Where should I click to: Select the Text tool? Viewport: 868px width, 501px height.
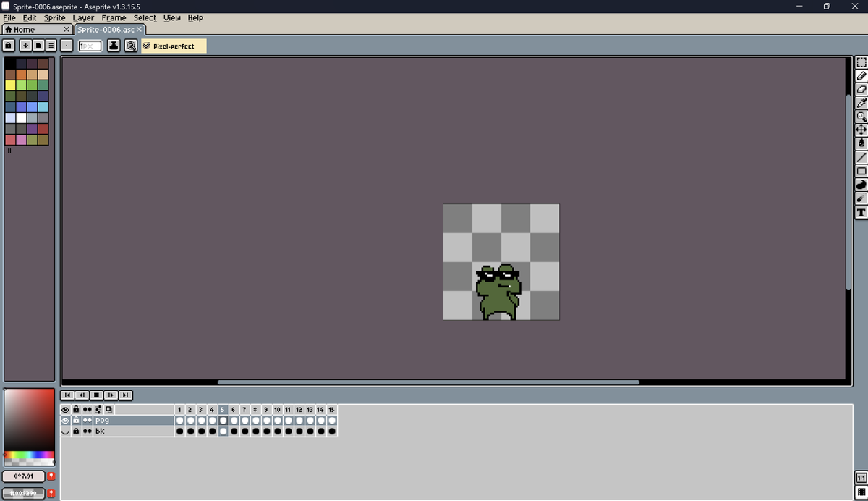pyautogui.click(x=861, y=212)
